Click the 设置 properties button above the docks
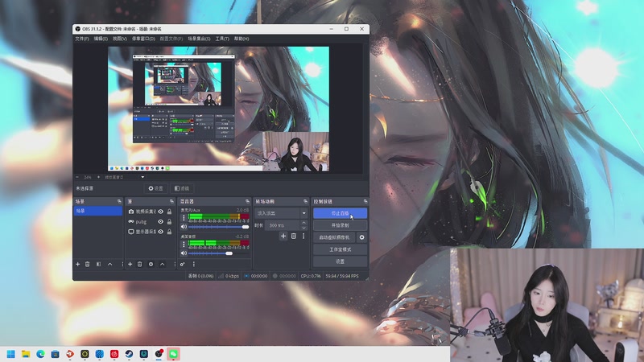The image size is (644, 362). tap(155, 188)
